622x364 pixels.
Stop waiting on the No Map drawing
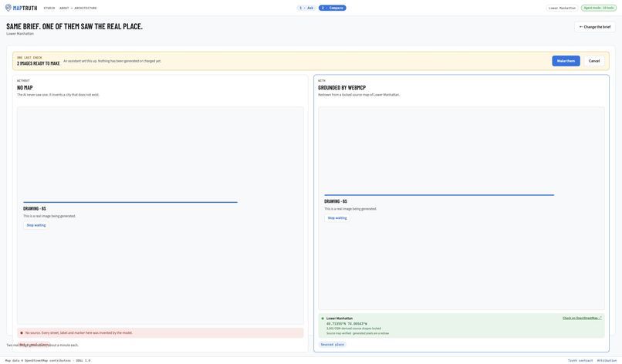click(x=36, y=225)
